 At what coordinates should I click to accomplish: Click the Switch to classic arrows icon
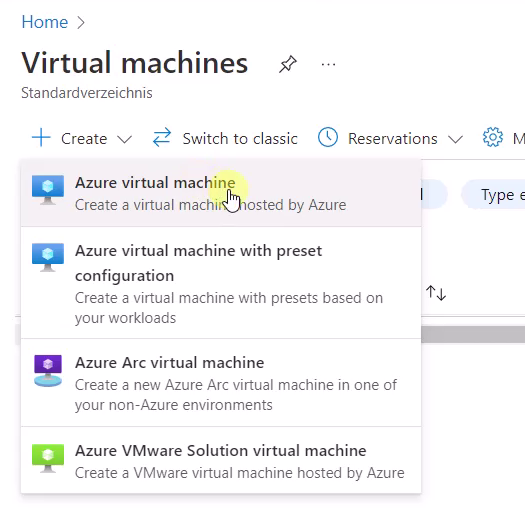pyautogui.click(x=162, y=137)
